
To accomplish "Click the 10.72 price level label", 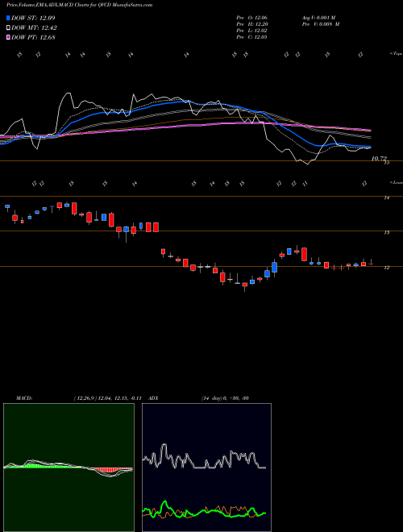I will pyautogui.click(x=379, y=158).
